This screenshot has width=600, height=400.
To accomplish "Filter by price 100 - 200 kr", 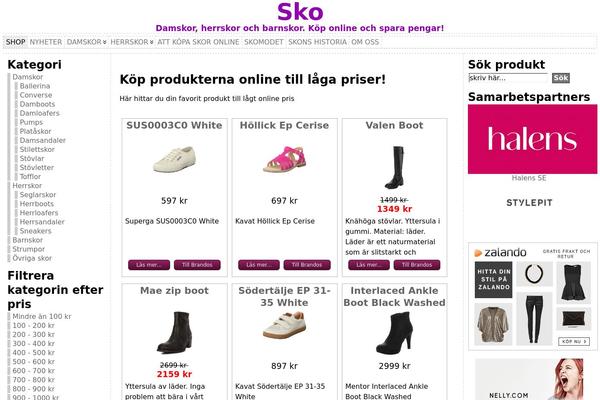I will [x=33, y=325].
